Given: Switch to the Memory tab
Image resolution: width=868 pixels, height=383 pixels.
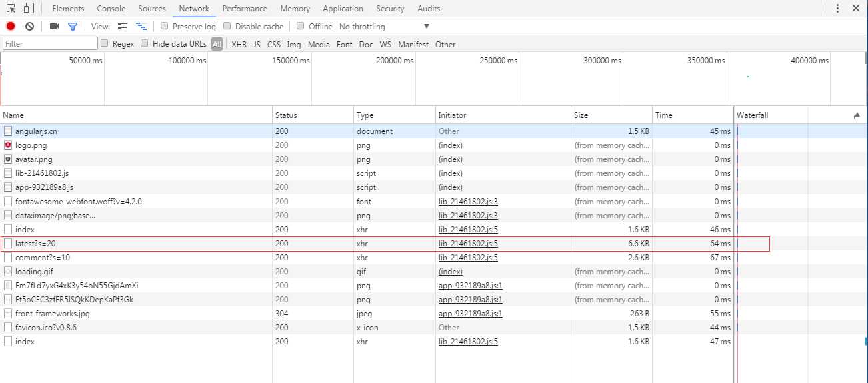Looking at the screenshot, I should [295, 9].
